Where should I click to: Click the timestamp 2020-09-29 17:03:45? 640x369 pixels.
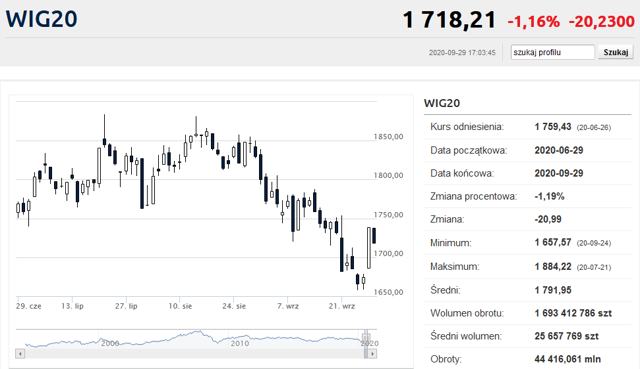coord(462,53)
